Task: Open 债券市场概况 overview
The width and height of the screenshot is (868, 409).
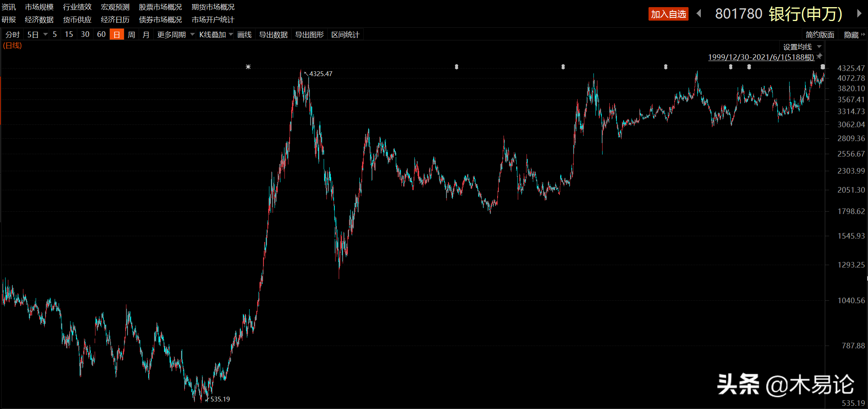Action: point(160,19)
